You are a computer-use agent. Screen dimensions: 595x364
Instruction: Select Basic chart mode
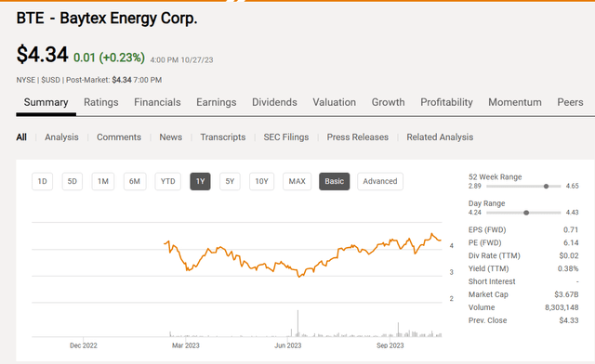pyautogui.click(x=335, y=181)
